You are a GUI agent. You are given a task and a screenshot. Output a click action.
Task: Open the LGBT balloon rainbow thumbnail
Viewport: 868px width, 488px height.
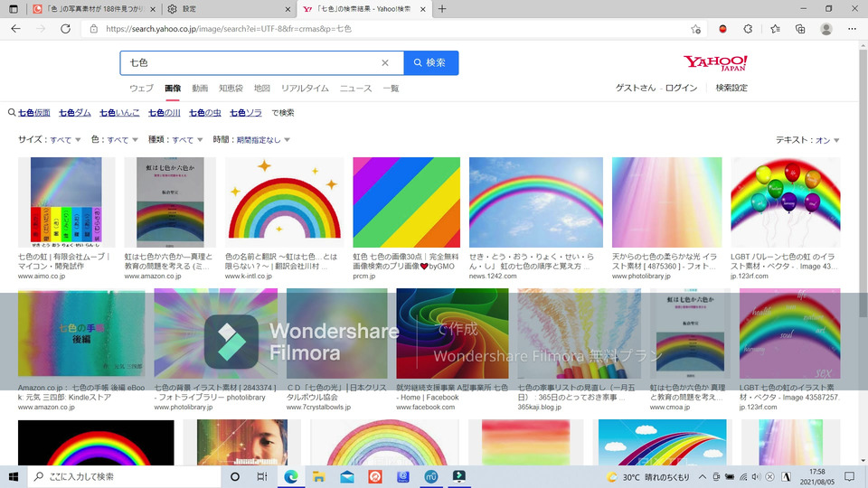click(786, 202)
